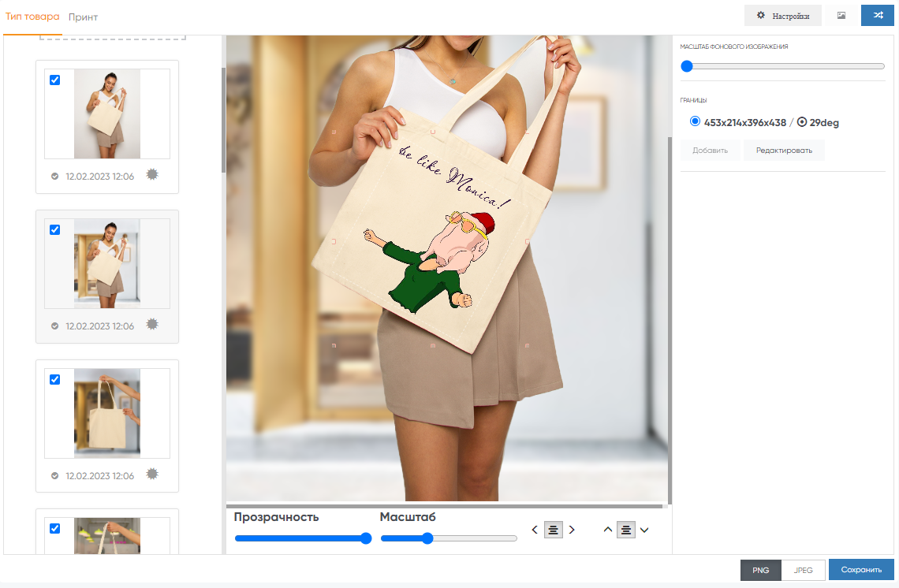Screen dimensions: 899x588
Task: Click the first mockup date 12.02.2023 12:06
Action: [100, 177]
